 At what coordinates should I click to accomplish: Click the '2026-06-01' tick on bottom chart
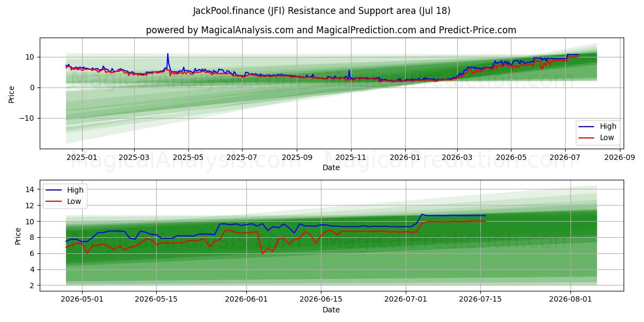[x=247, y=299]
